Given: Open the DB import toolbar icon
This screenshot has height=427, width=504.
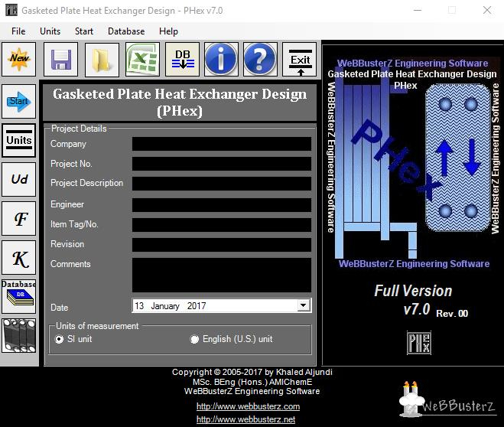Looking at the screenshot, I should point(183,59).
